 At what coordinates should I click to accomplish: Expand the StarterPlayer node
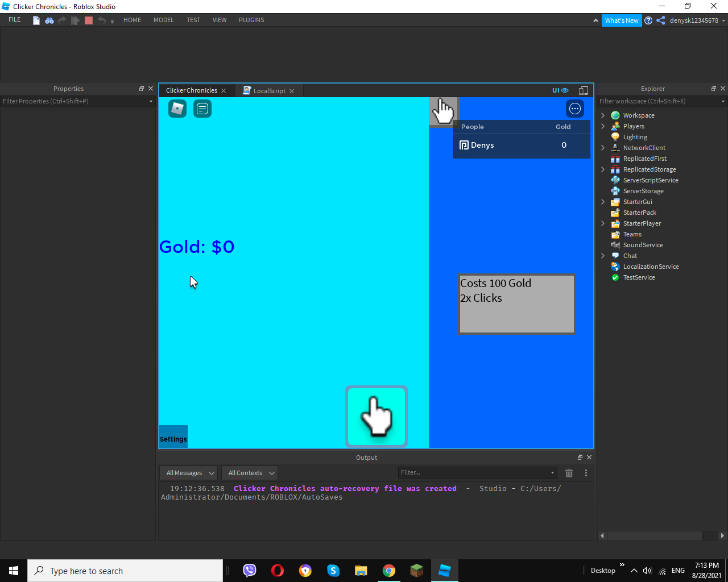603,223
